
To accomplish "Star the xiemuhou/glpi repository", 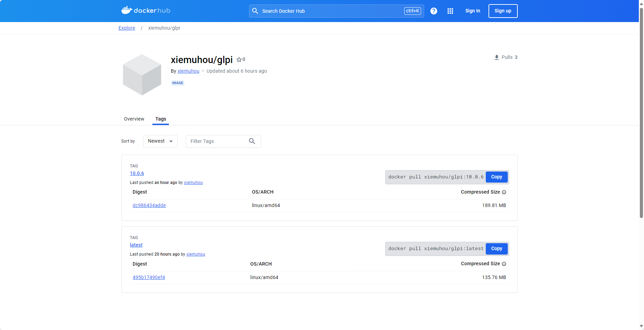I will click(x=239, y=60).
